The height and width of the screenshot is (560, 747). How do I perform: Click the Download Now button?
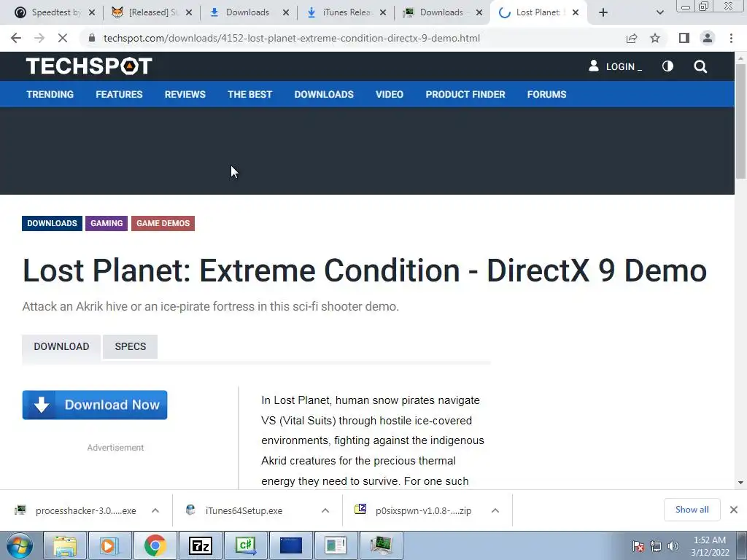(x=95, y=405)
